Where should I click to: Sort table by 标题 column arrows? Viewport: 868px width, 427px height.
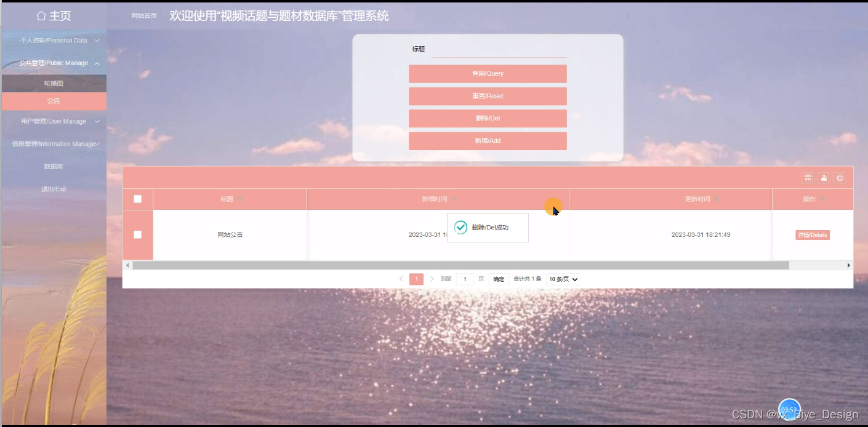240,199
